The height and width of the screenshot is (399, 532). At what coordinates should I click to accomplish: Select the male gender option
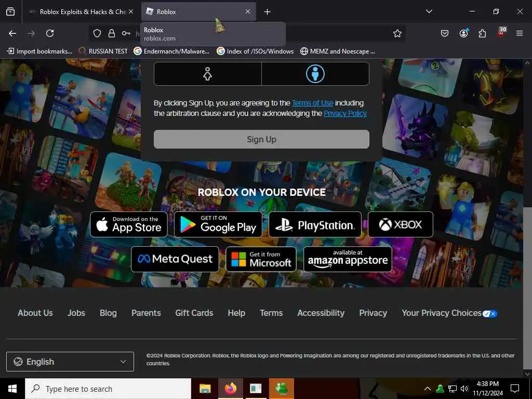pos(315,74)
